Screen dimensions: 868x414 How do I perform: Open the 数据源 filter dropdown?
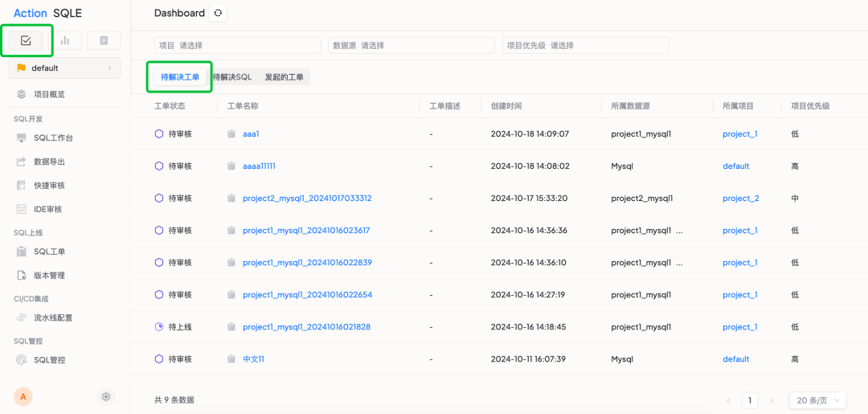411,45
